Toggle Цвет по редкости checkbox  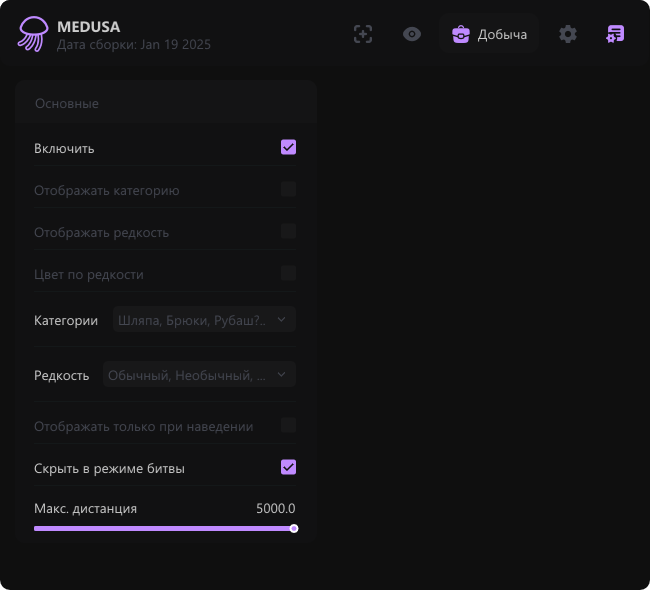pyautogui.click(x=288, y=273)
